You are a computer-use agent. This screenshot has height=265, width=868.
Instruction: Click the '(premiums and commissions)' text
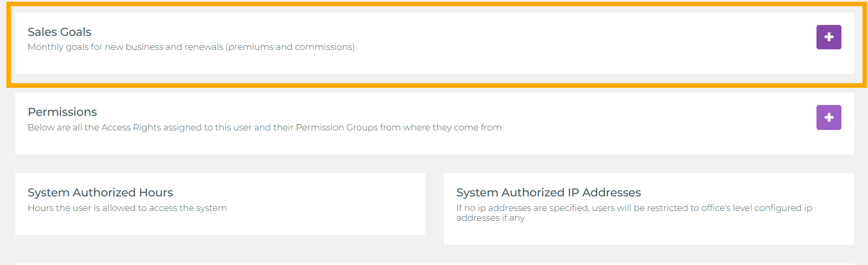(290, 47)
